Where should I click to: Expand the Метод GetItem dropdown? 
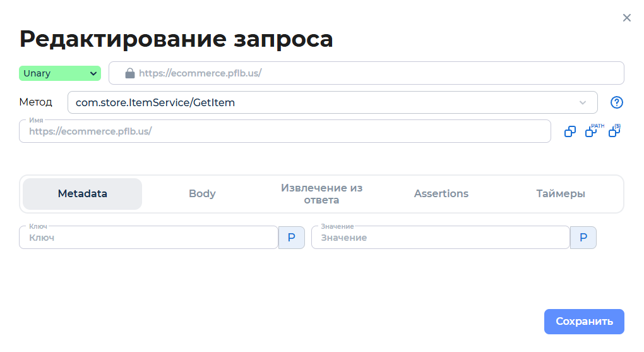tap(332, 102)
